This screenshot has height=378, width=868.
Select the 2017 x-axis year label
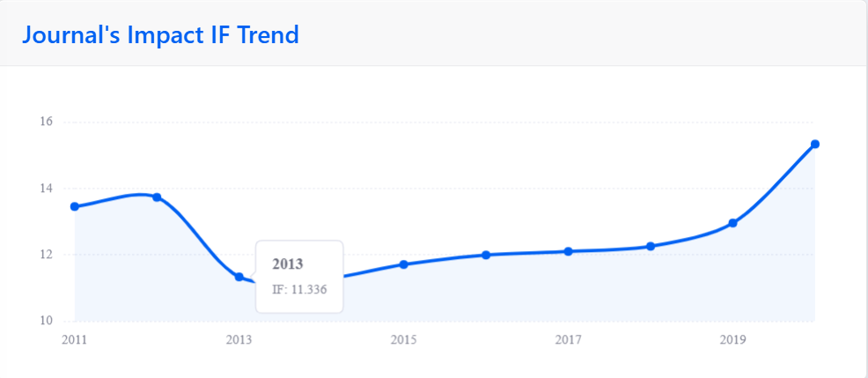(x=569, y=339)
